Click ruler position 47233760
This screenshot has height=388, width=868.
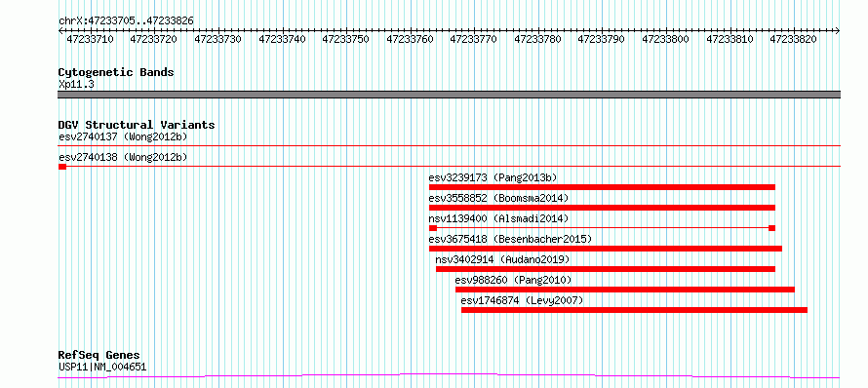tap(411, 39)
